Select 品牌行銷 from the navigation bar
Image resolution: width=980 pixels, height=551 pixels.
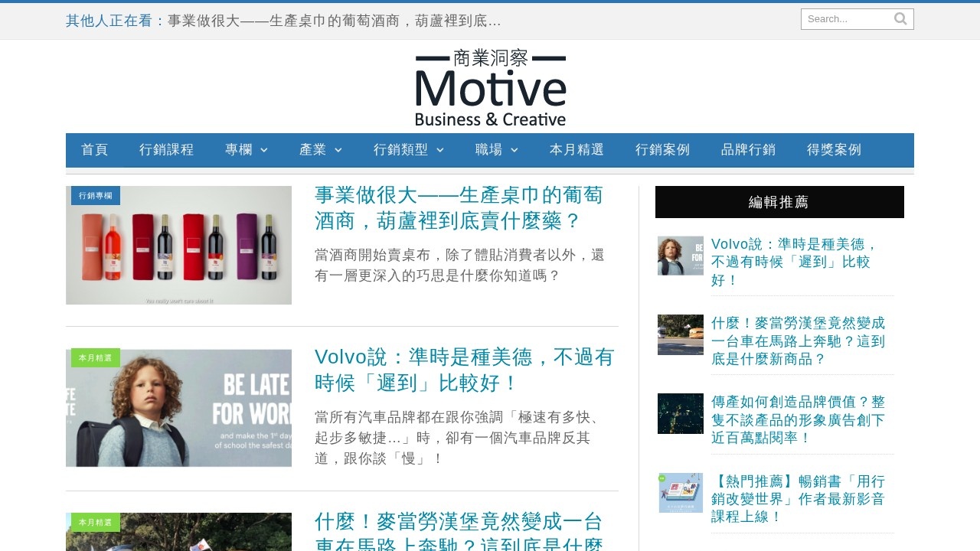tap(748, 150)
